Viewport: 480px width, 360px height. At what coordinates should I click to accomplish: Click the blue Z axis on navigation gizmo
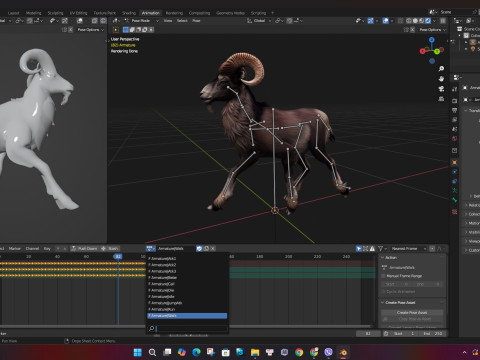(x=432, y=40)
